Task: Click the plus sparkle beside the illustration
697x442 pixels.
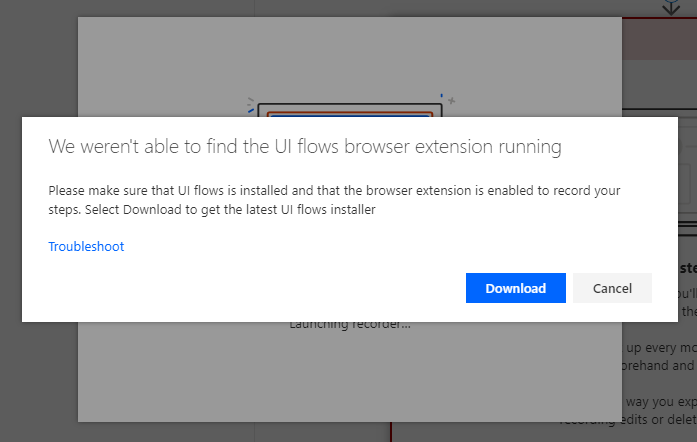Action: tap(451, 101)
